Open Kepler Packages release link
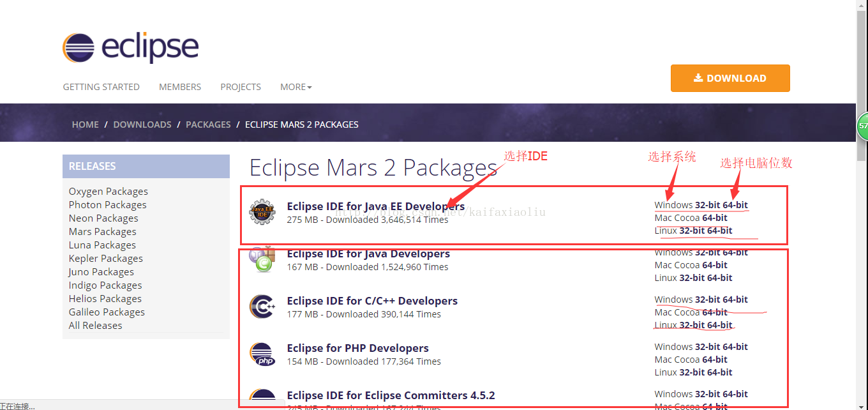The height and width of the screenshot is (410, 868). pyautogui.click(x=106, y=259)
